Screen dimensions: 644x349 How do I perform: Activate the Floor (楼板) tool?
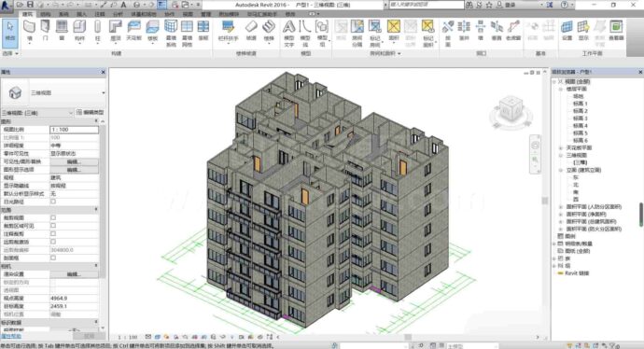coord(152,31)
